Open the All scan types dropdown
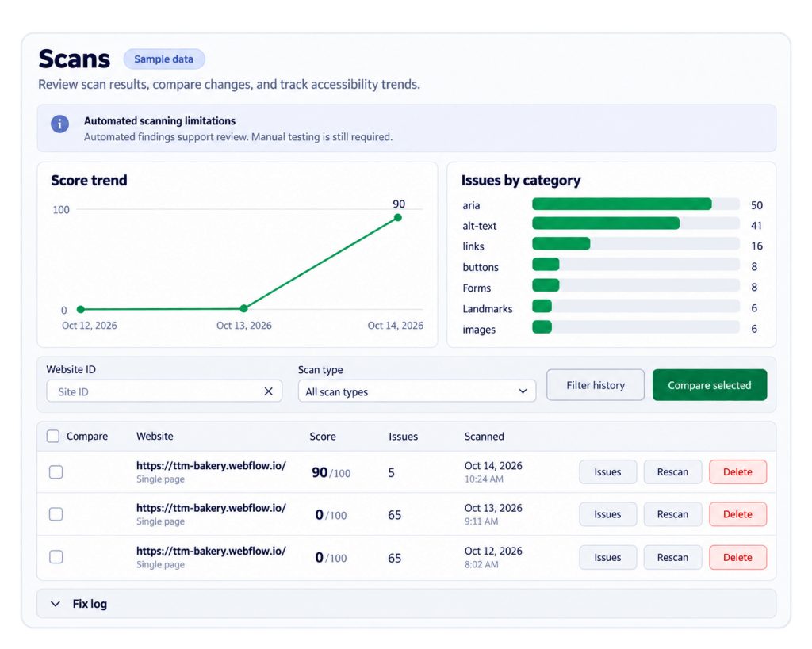 click(417, 391)
